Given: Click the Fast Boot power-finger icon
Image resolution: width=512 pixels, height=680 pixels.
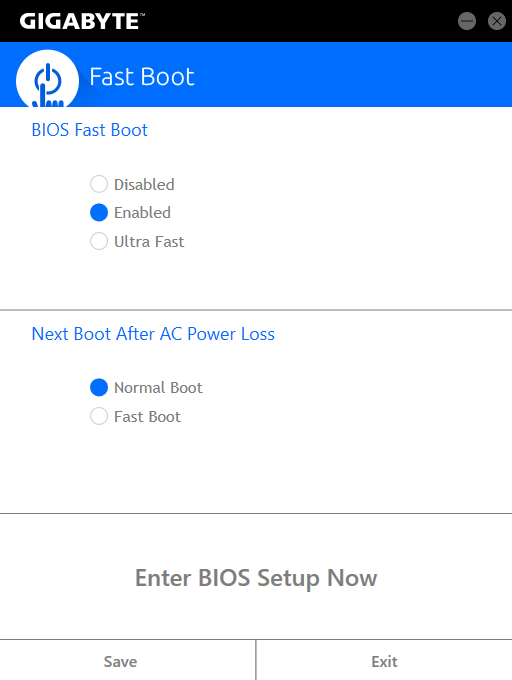Looking at the screenshot, I should [x=48, y=80].
